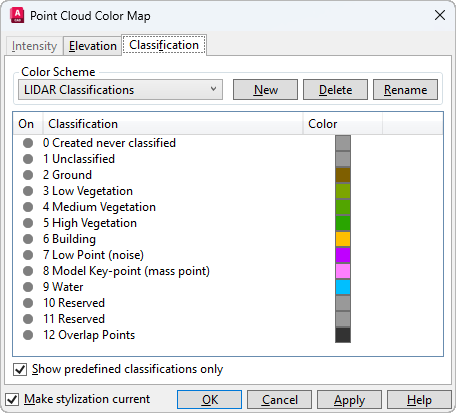Switch to the Elevation tab
This screenshot has height=413, width=456.
point(93,46)
